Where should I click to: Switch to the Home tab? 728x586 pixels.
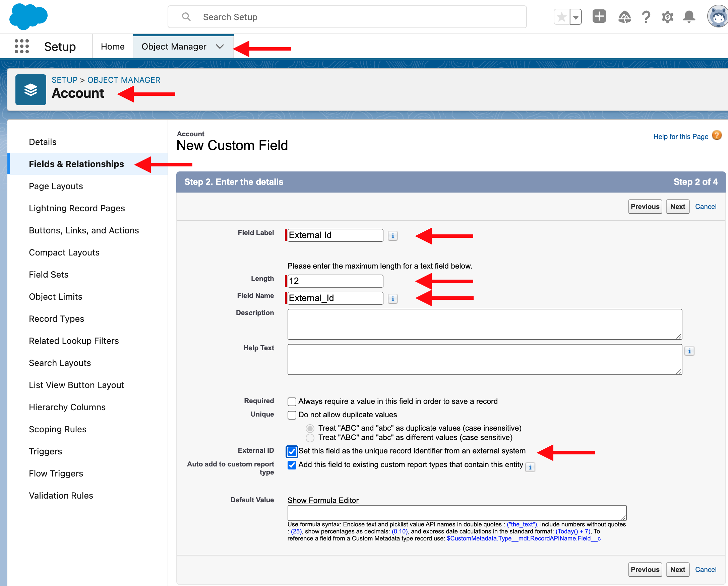(112, 46)
